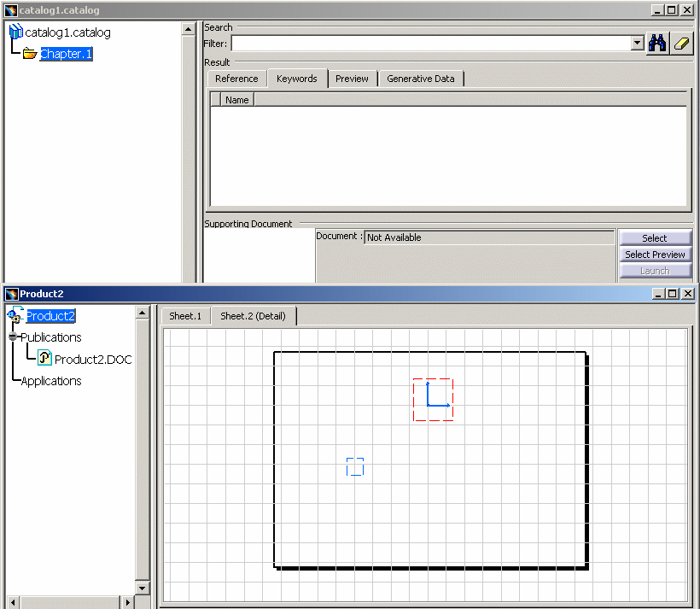Viewport: 700px width, 609px height.
Task: Click the Select Preview button
Action: point(655,255)
